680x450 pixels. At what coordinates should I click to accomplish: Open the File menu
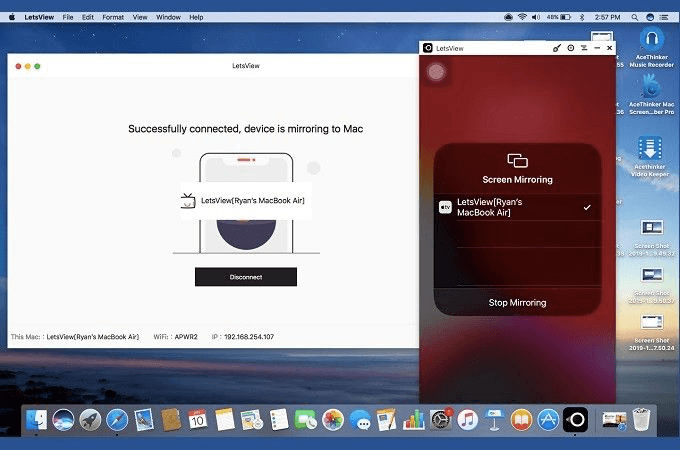[x=68, y=17]
